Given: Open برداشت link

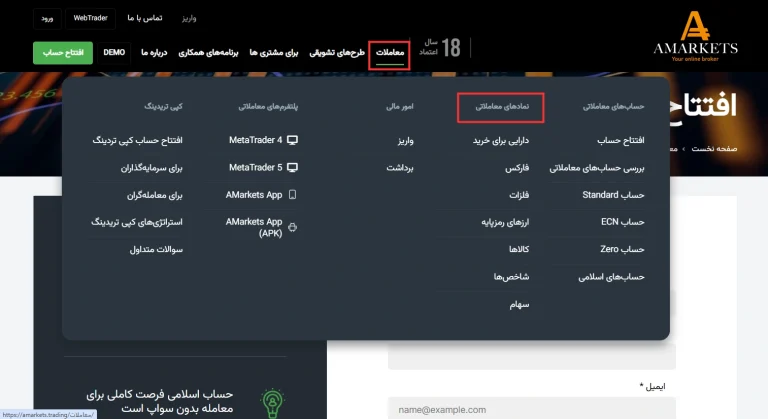Looking at the screenshot, I should [x=400, y=168].
